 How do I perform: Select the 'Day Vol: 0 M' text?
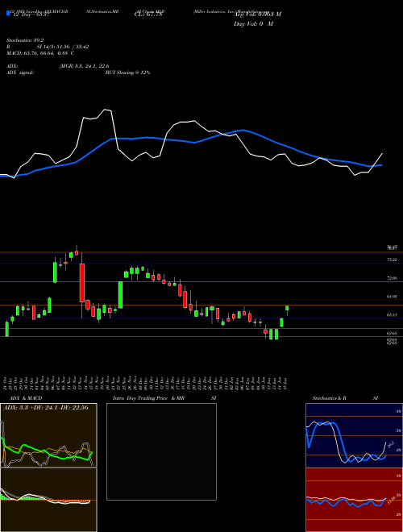pyautogui.click(x=253, y=23)
